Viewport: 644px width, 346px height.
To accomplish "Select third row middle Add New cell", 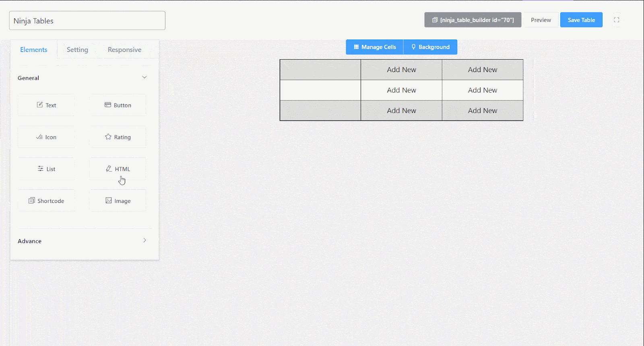I will tap(401, 110).
